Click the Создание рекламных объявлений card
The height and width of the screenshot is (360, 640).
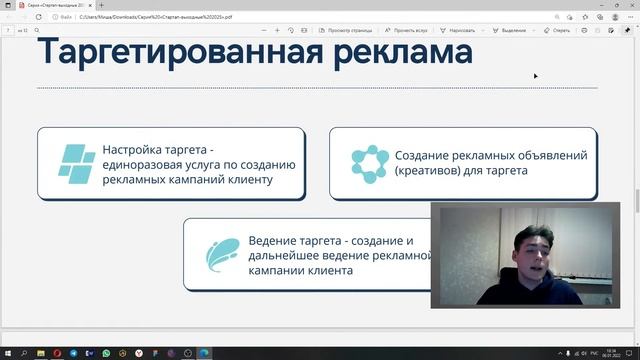(x=463, y=163)
